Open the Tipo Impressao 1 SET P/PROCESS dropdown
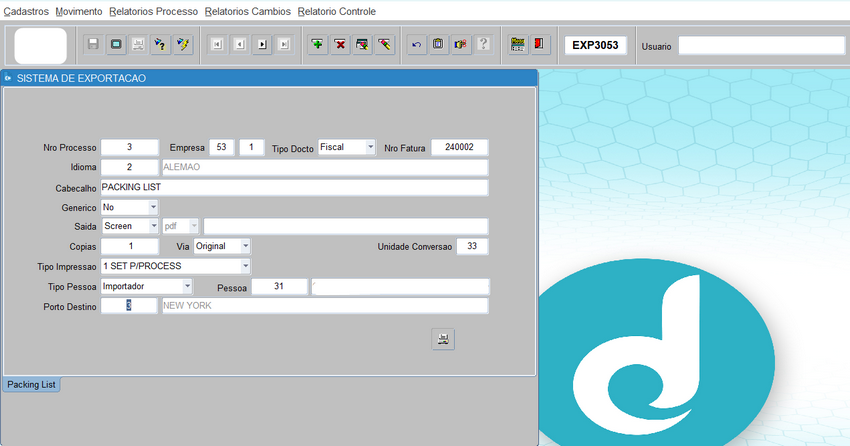Image resolution: width=850 pixels, height=446 pixels. [245, 266]
